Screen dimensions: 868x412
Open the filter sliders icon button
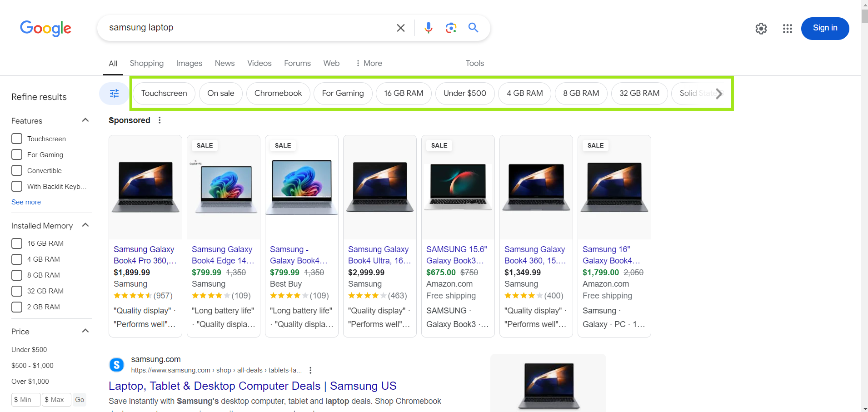[115, 93]
